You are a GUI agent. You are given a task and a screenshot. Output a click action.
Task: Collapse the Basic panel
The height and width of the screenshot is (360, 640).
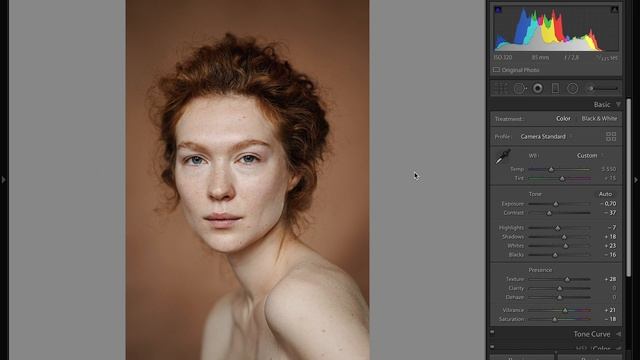point(618,104)
